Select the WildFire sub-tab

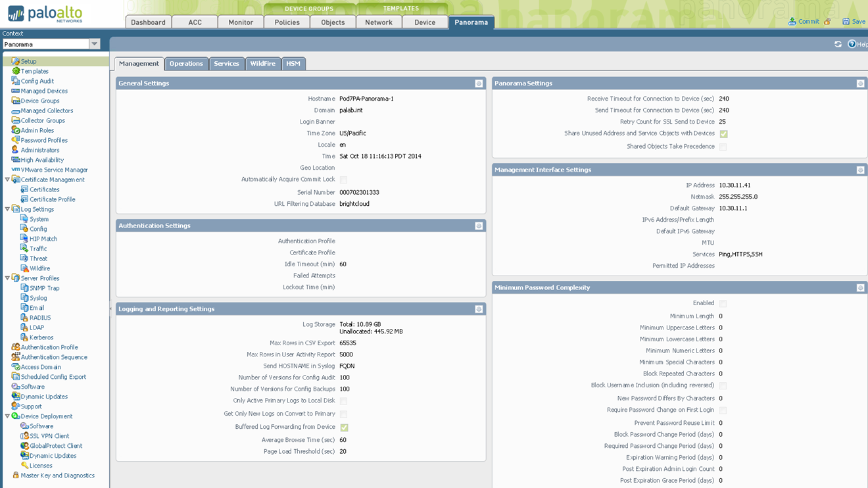(x=263, y=63)
